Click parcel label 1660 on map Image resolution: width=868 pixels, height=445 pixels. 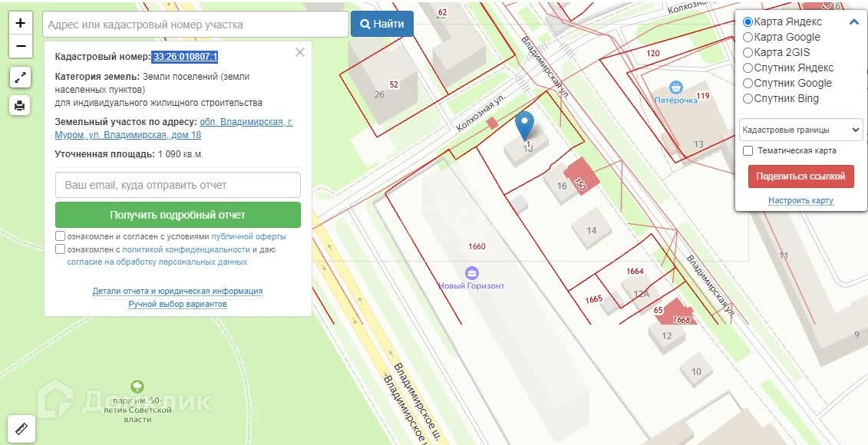(x=477, y=246)
